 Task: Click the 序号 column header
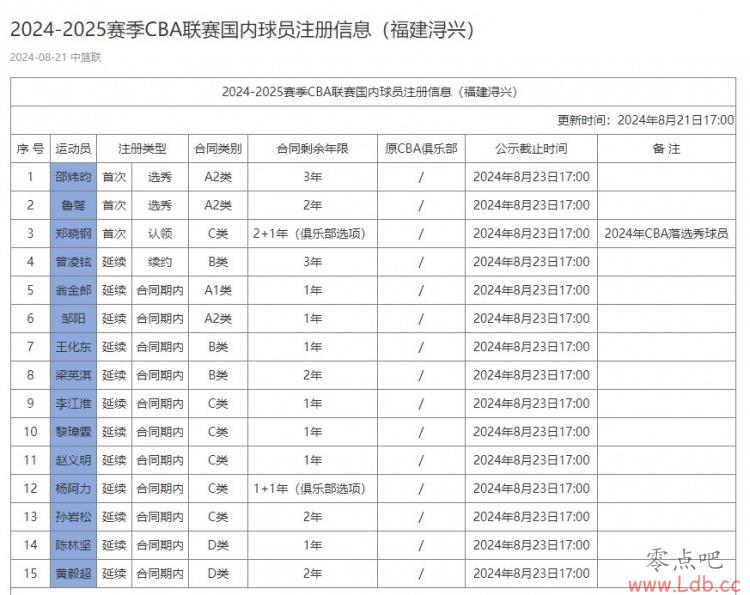[x=30, y=149]
